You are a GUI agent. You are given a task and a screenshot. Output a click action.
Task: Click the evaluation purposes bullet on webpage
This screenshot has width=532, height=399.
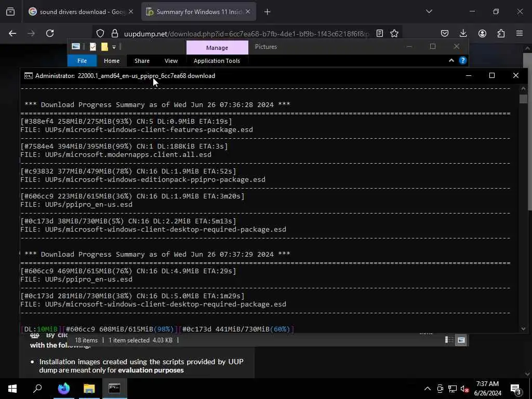coord(141,366)
